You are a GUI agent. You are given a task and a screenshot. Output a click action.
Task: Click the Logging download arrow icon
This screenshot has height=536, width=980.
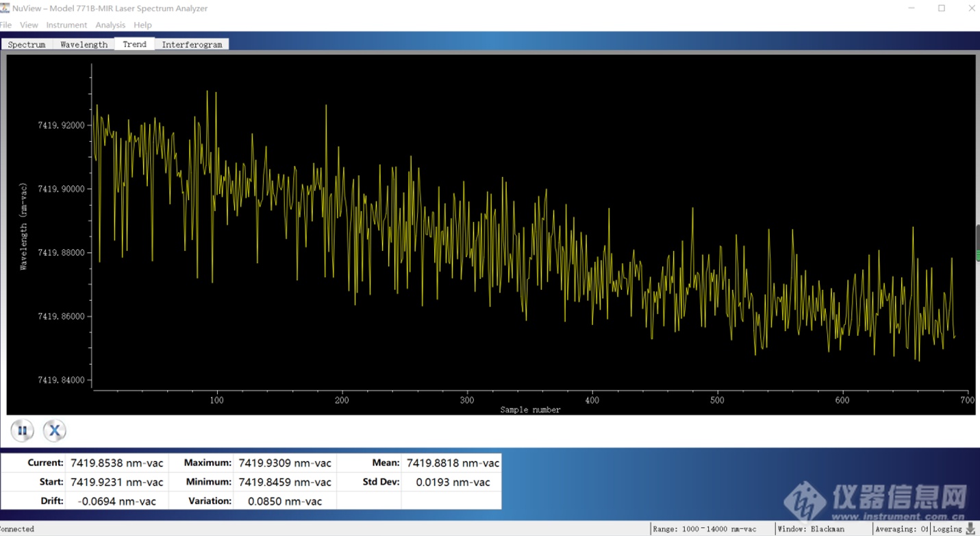(x=970, y=528)
